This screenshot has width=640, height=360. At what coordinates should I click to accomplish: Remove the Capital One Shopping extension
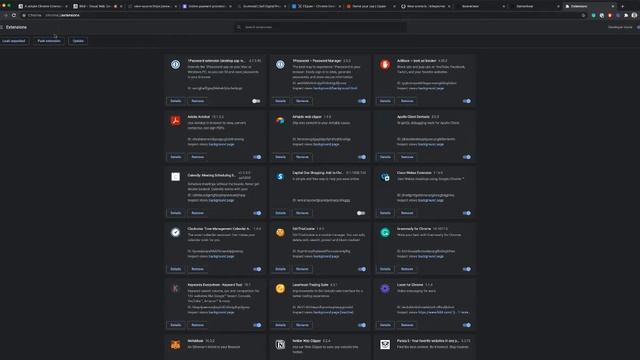tap(302, 213)
